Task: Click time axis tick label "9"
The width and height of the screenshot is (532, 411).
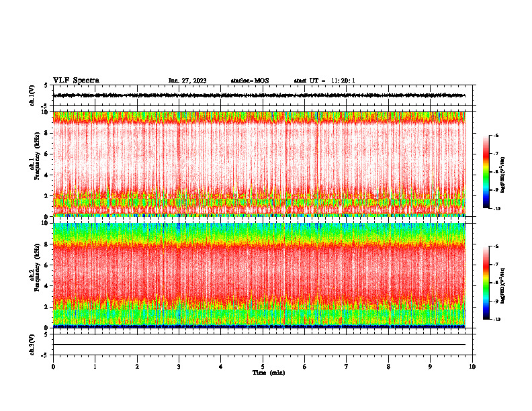Action: pyautogui.click(x=430, y=367)
